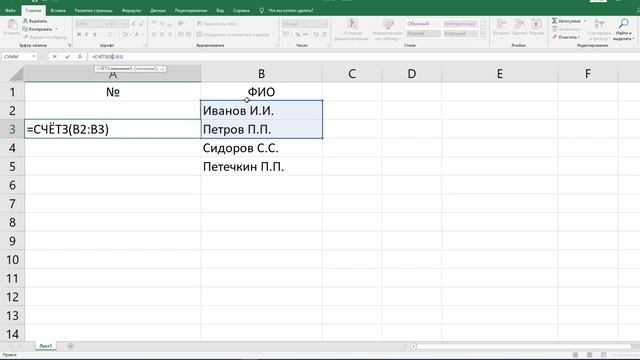The image size is (640, 360).
Task: Click the № header cell
Action: tap(113, 92)
